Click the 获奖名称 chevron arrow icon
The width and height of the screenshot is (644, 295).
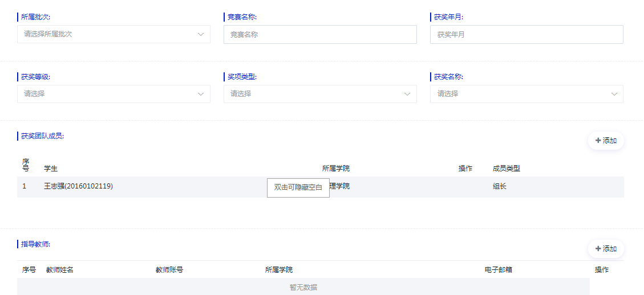click(614, 94)
